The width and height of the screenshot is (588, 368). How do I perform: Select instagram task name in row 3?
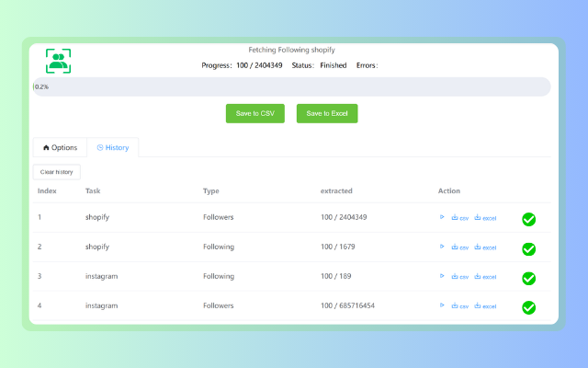click(x=101, y=276)
